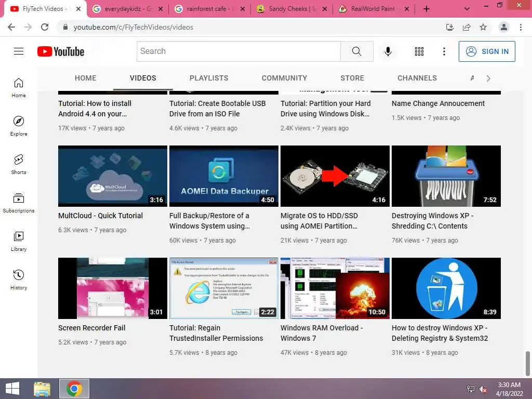This screenshot has height=399, width=532.
Task: Click Chrome icon in taskbar
Action: click(74, 389)
